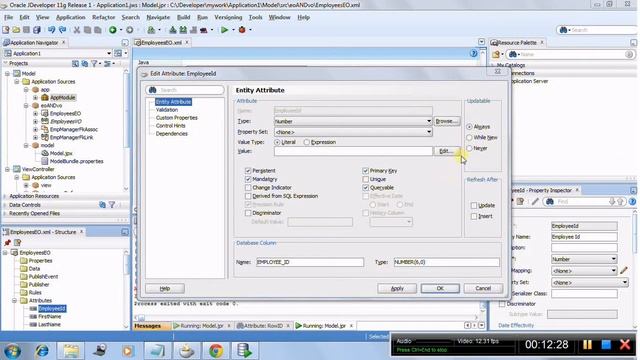Image resolution: width=640 pixels, height=360 pixels.
Task: Toggle the Mandatory checkbox
Action: click(248, 179)
